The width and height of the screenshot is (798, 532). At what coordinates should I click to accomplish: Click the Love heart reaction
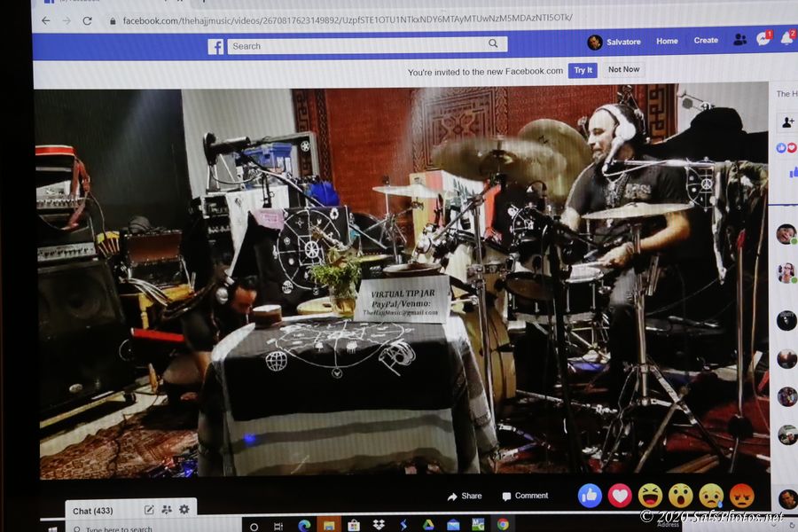coord(620,495)
